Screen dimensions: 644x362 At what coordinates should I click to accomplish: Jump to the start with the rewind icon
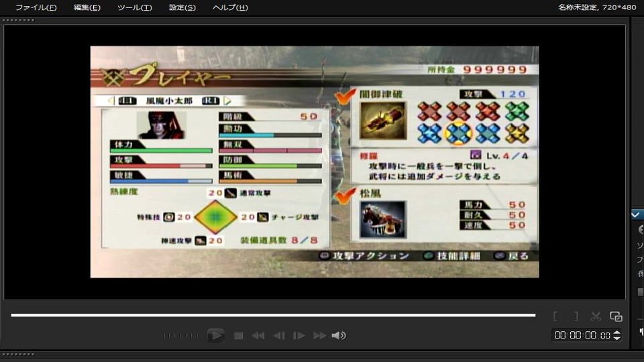click(x=258, y=336)
